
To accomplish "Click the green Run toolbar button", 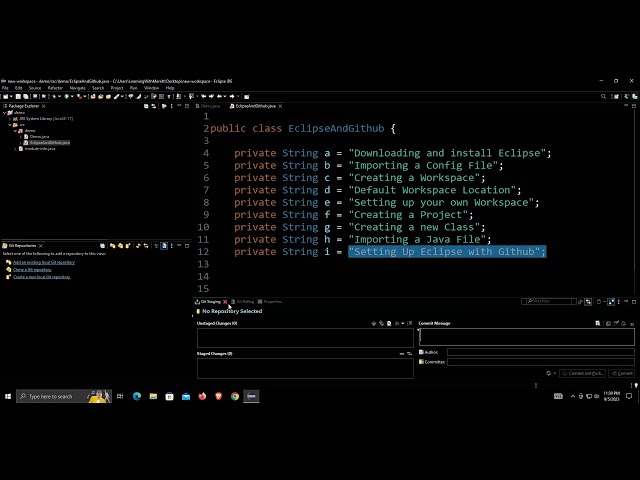I will pyautogui.click(x=67, y=97).
